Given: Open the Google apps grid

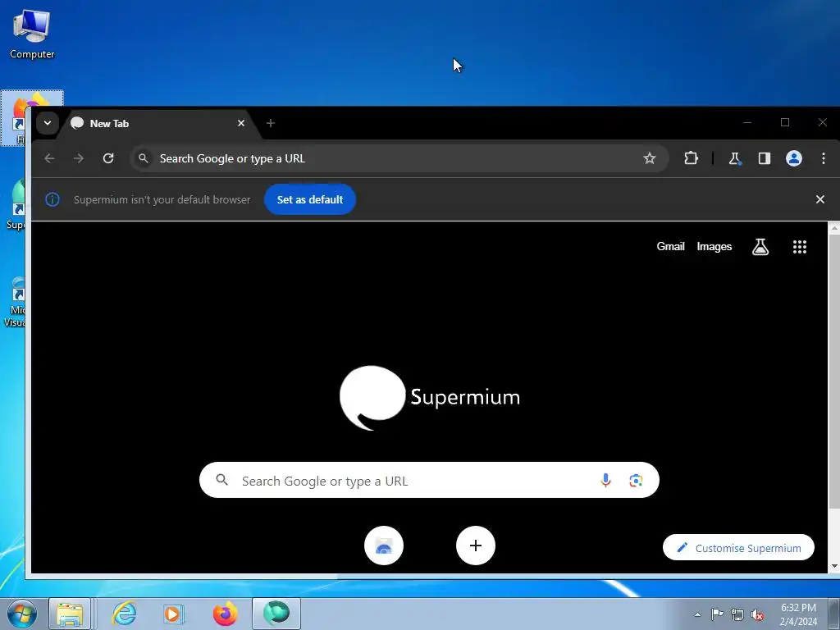Looking at the screenshot, I should (799, 246).
